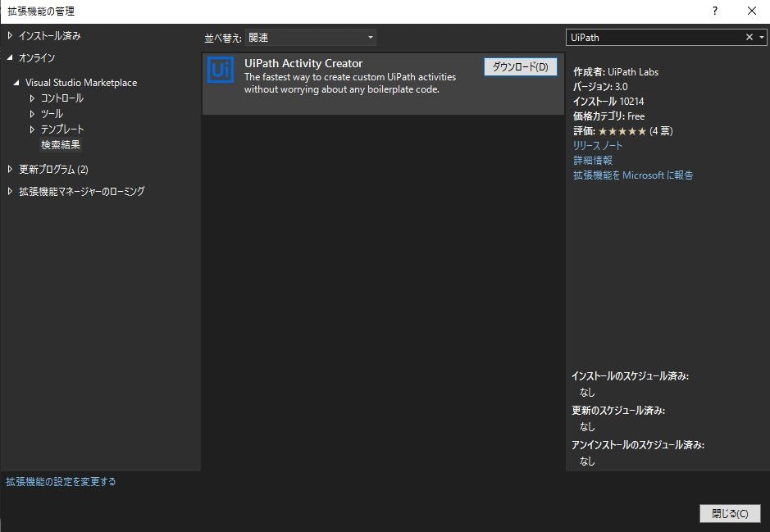This screenshot has width=770, height=532.
Task: Open the help question mark button
Action: (x=715, y=11)
